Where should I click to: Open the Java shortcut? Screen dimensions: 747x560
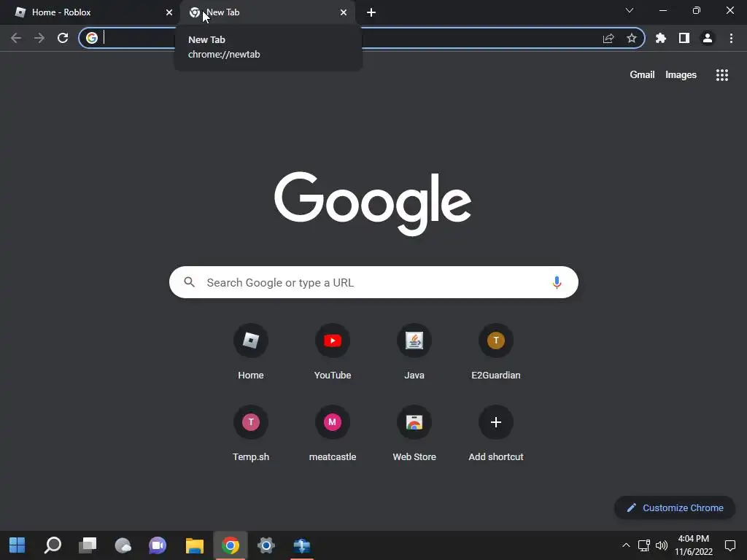[x=414, y=352]
